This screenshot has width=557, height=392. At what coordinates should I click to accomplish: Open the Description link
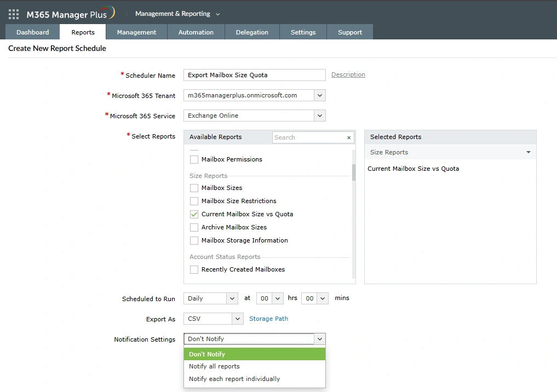[348, 74]
